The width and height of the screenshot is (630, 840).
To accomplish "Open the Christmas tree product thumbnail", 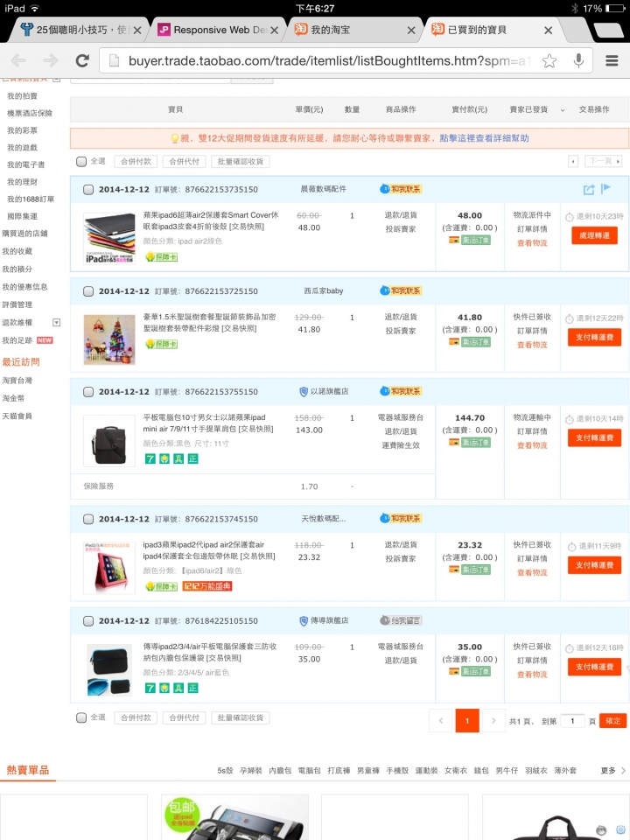I will pos(109,339).
